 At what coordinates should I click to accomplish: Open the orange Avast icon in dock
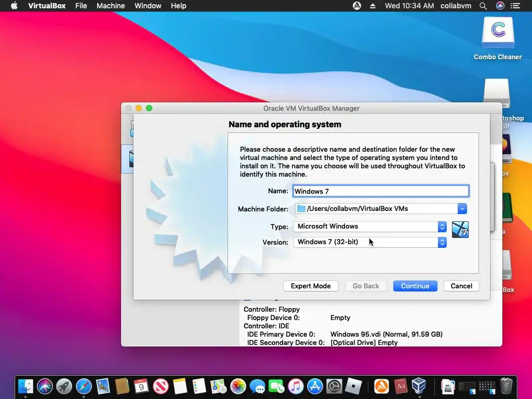click(x=381, y=386)
